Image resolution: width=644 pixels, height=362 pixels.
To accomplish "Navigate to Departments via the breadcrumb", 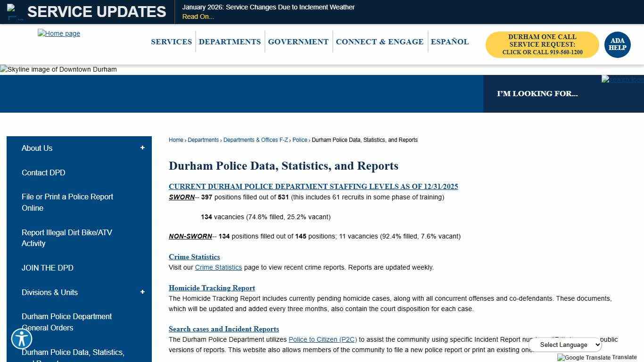I will pos(203,140).
